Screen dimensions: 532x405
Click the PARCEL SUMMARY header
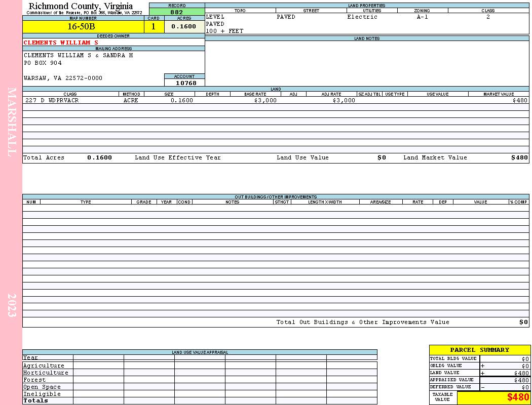479,350
